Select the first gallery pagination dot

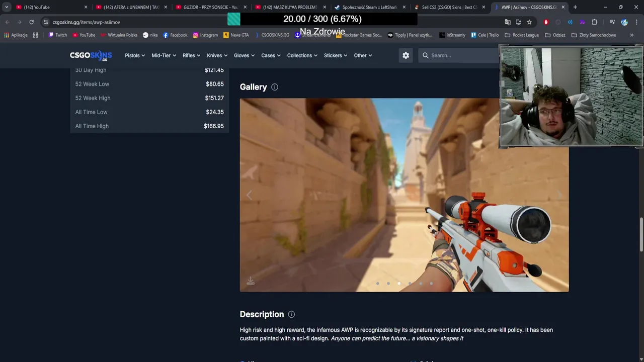(377, 284)
